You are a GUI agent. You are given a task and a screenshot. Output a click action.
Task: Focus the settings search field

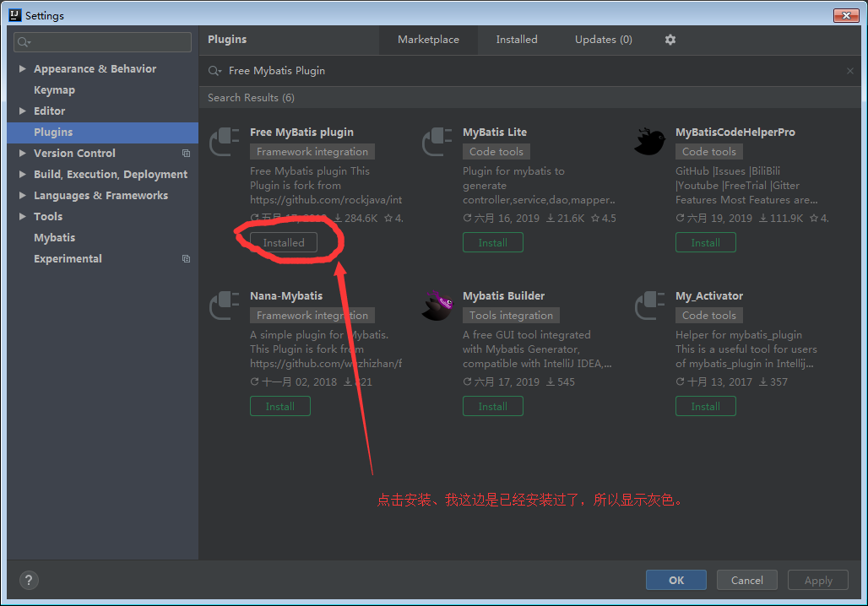[x=102, y=42]
